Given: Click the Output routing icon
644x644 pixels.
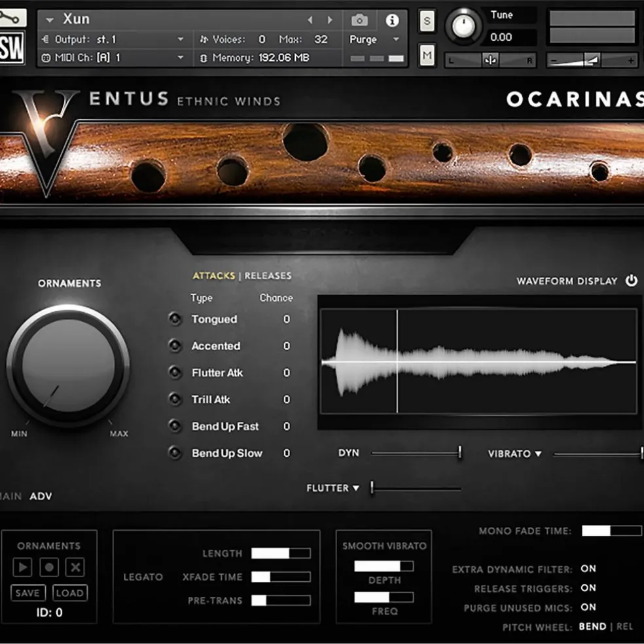Looking at the screenshot, I should point(45,39).
